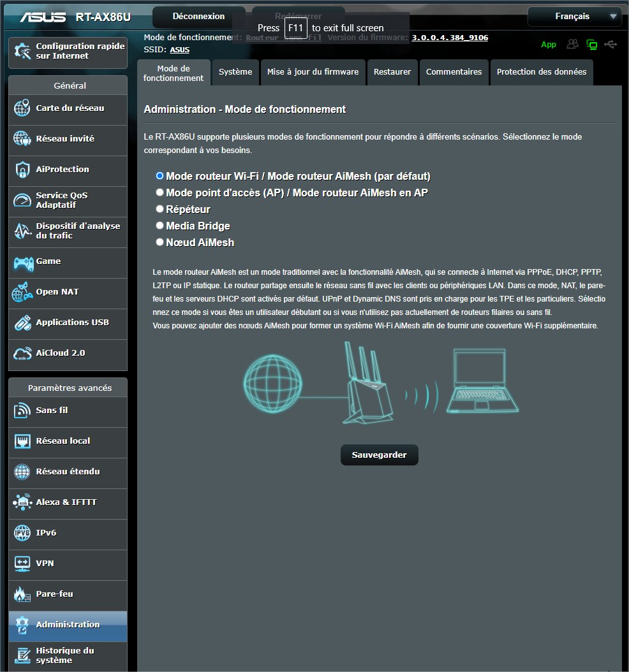Choose the Media Bridge mode option
The height and width of the screenshot is (672, 629).
coord(160,226)
